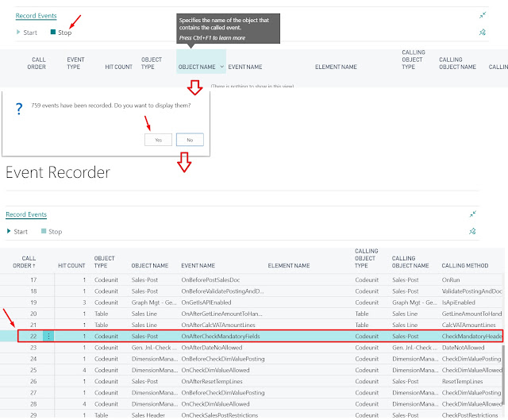This screenshot has width=508, height=420.
Task: Click call order number 25
Action: [33, 370]
